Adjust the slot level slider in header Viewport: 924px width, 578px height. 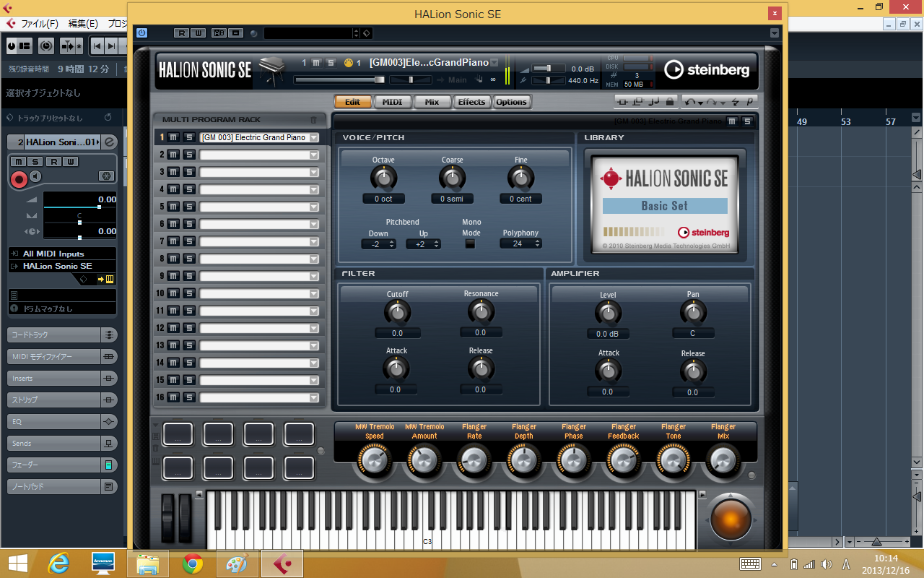tap(339, 79)
